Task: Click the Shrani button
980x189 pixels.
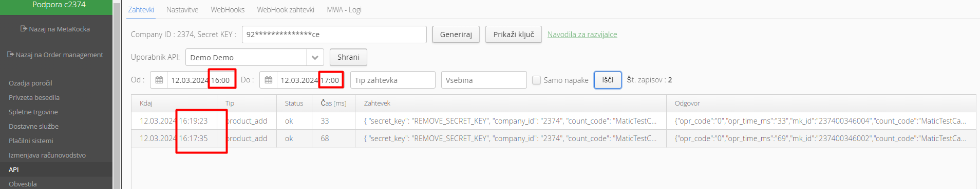Action: pos(348,57)
